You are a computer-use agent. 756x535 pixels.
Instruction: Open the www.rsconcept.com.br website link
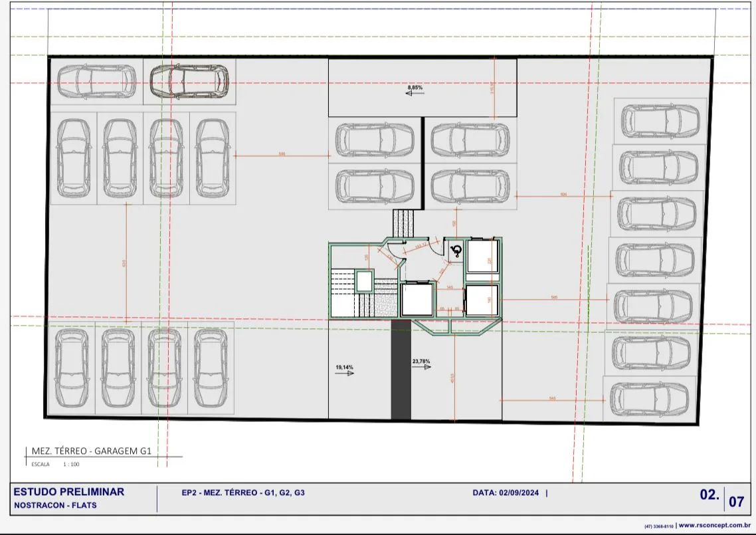tap(715, 525)
